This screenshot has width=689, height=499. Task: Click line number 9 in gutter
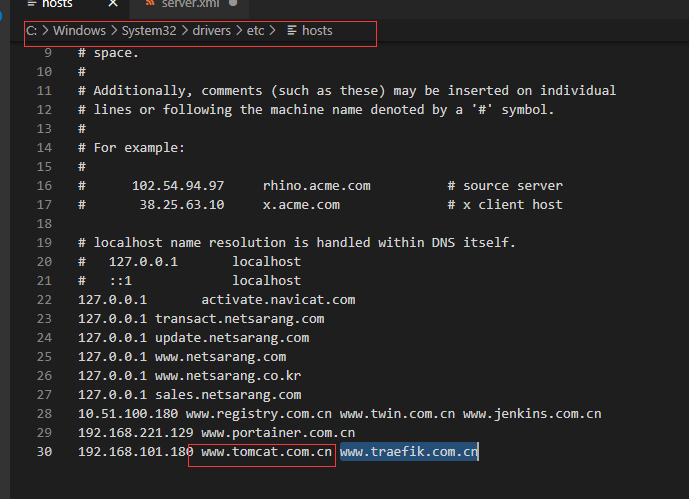pyautogui.click(x=48, y=53)
